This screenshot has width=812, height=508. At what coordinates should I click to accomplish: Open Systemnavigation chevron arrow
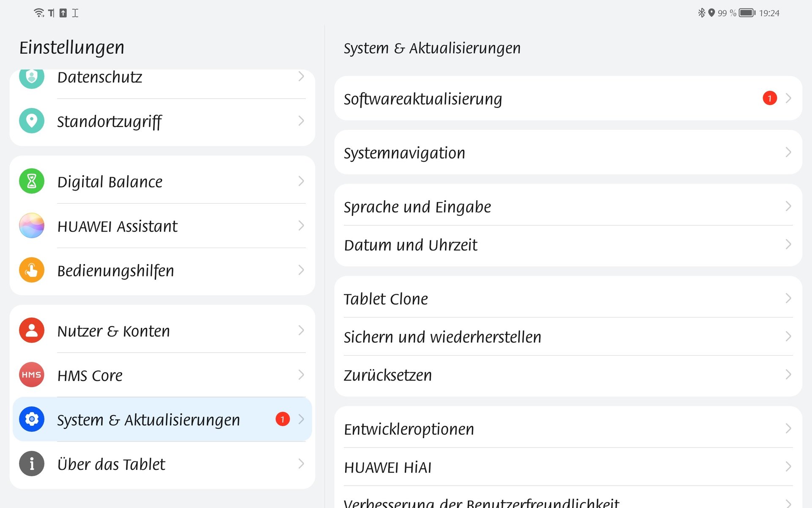[788, 152]
